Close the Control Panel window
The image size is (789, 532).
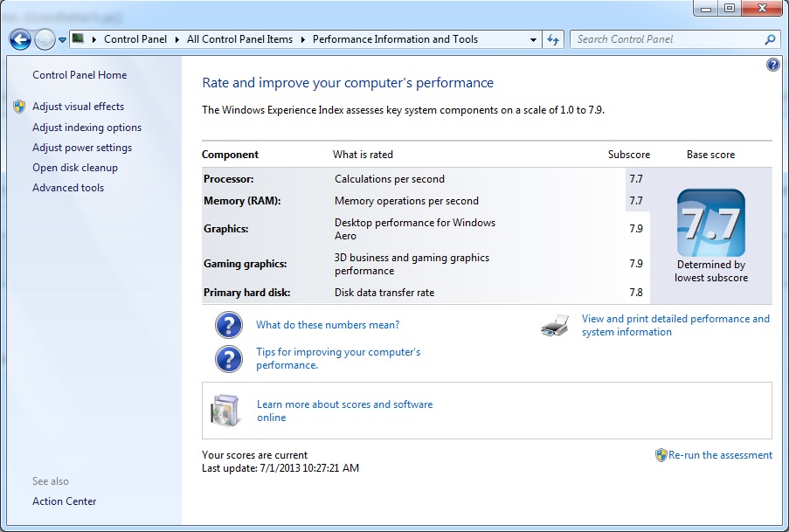click(762, 8)
